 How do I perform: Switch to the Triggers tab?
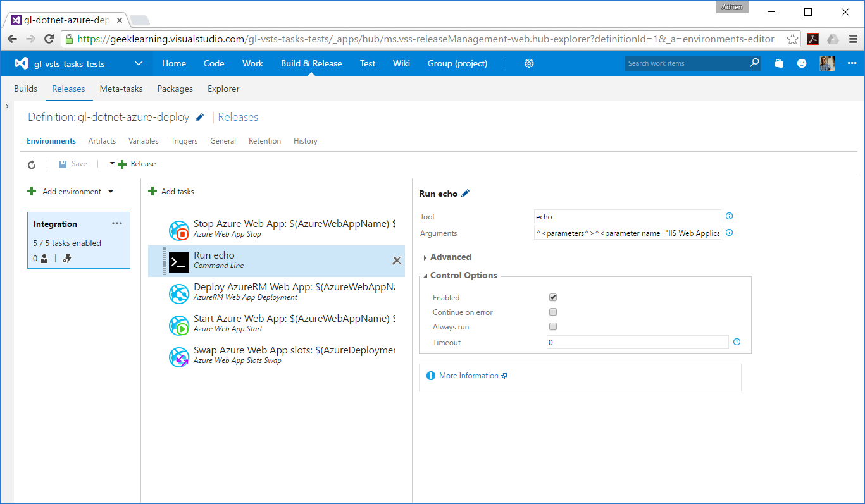click(x=184, y=141)
